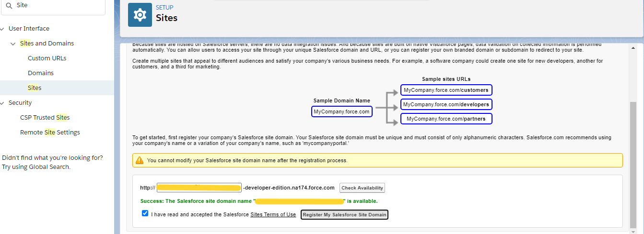
Task: Click the cannot modify domain name warning text
Action: coord(247,160)
